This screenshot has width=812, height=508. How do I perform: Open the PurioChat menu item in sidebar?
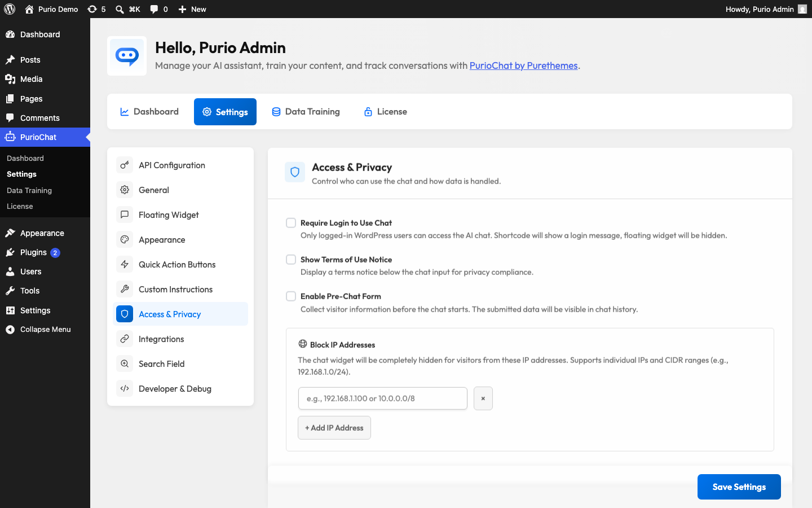pyautogui.click(x=45, y=137)
